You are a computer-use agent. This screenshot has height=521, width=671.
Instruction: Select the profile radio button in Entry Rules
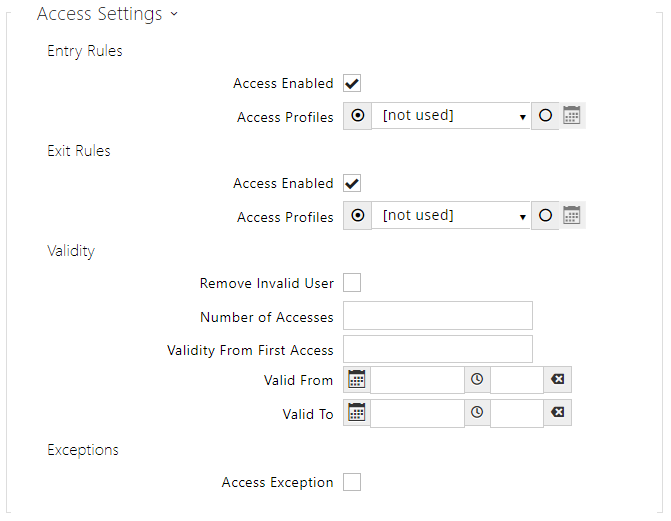358,116
